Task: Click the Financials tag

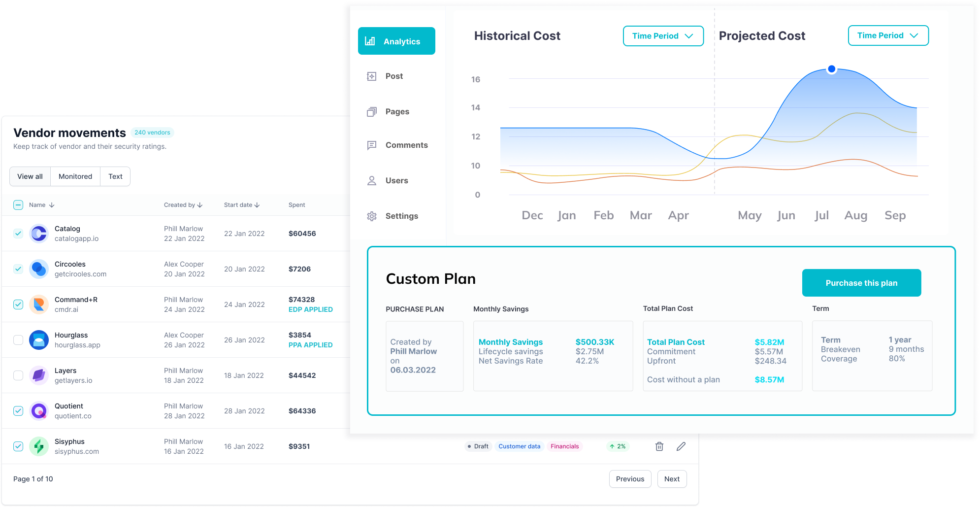Action: 564,446
